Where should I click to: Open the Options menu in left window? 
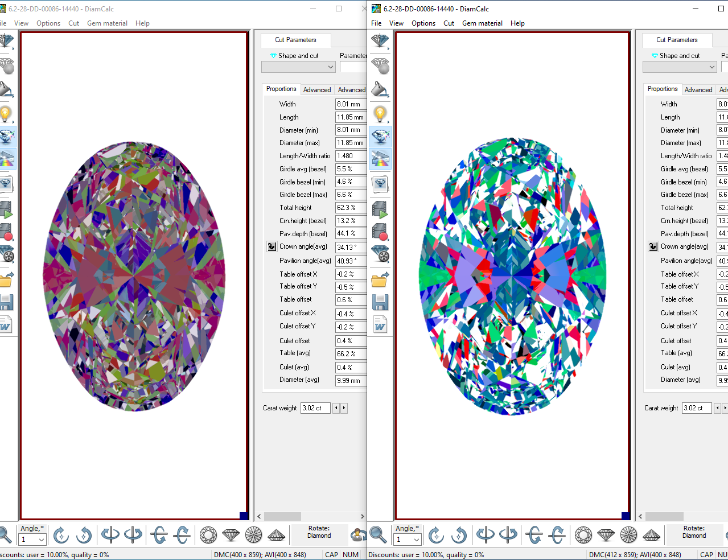click(x=48, y=23)
